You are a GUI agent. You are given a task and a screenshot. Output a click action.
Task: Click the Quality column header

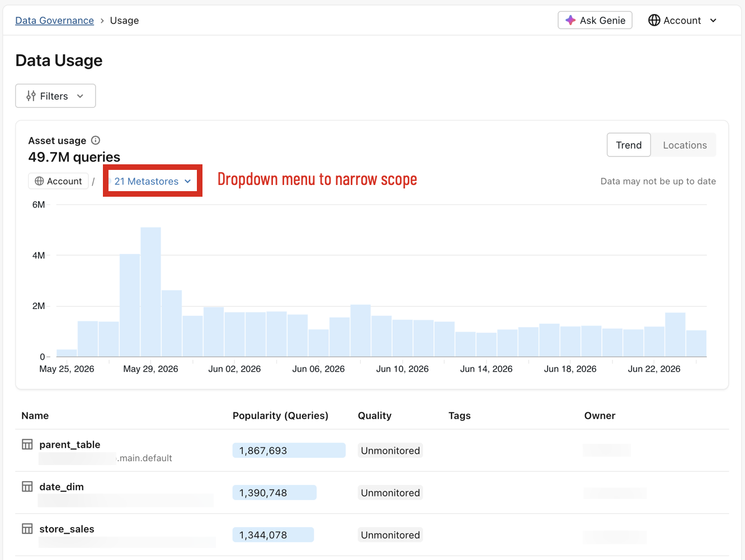click(x=375, y=416)
